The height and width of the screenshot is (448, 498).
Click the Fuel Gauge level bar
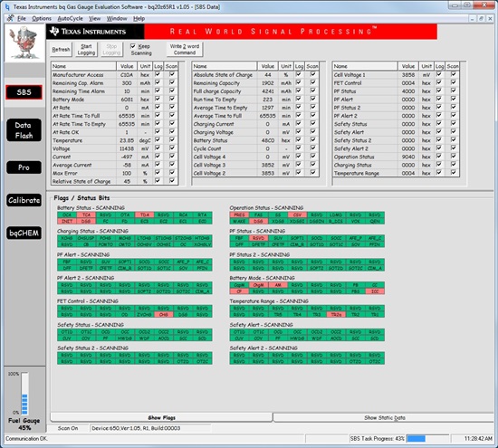tap(24, 394)
